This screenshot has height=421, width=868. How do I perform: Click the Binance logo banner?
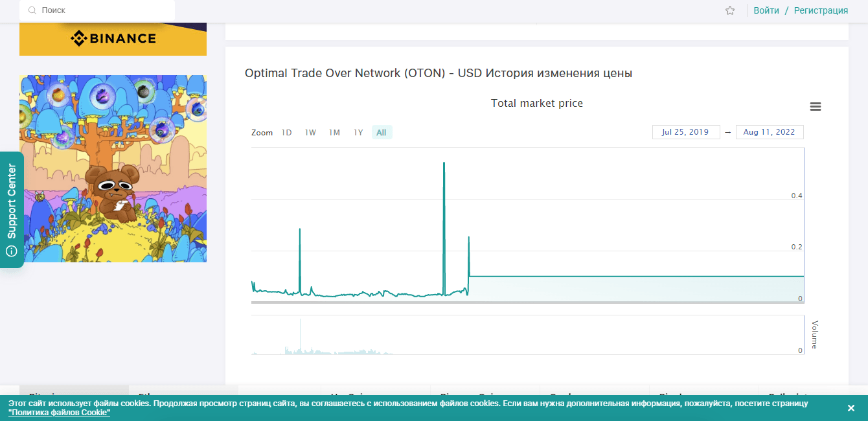pos(113,39)
